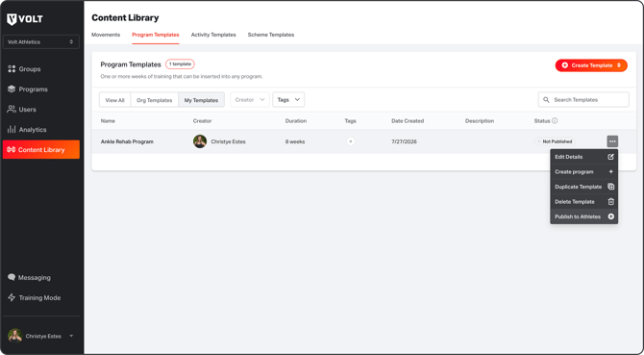The width and height of the screenshot is (644, 355).
Task: Click the Volt logo in the sidebar
Action: pos(25,19)
